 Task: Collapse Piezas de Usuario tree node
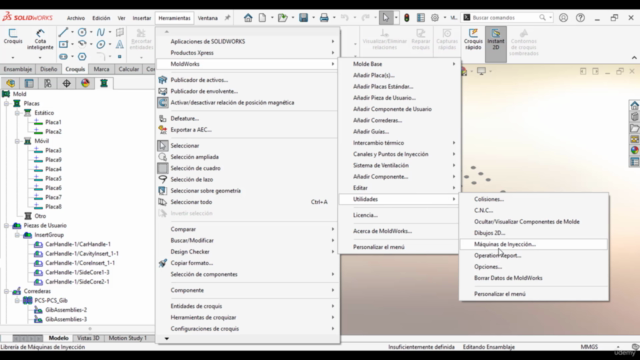click(x=6, y=226)
